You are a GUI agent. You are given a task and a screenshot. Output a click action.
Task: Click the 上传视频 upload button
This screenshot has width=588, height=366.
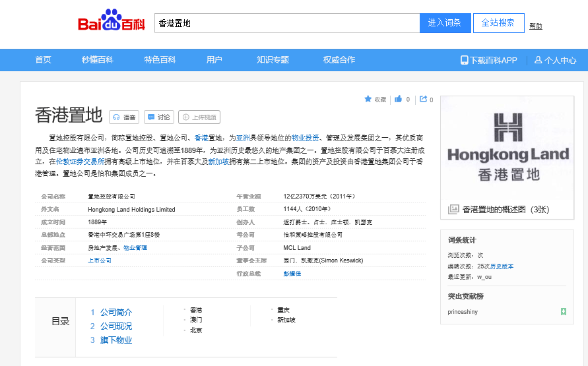pos(199,117)
